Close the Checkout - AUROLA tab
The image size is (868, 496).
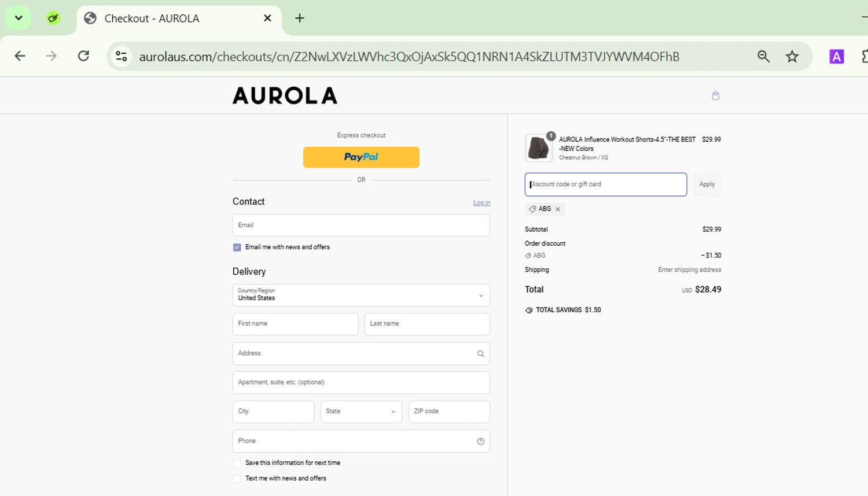267,18
